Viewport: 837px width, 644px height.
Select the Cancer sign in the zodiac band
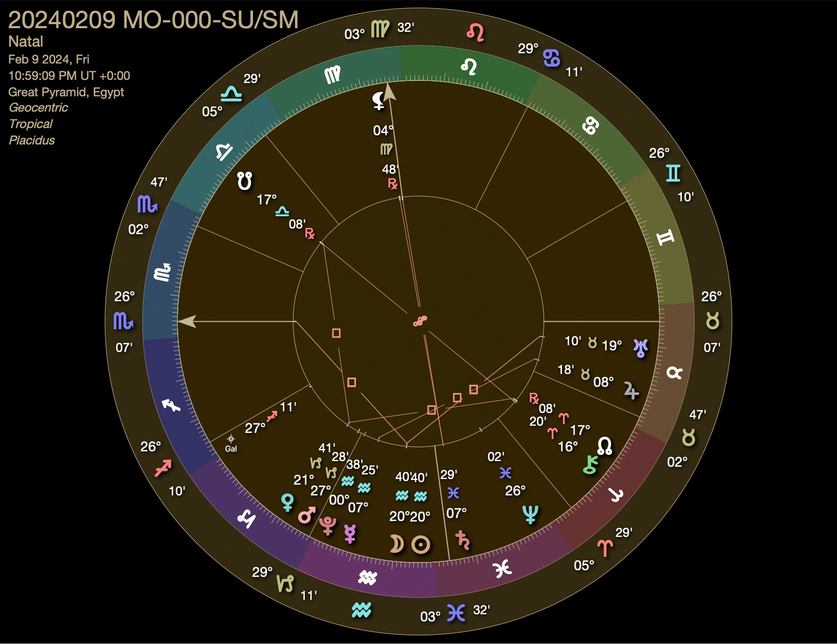coord(590,125)
